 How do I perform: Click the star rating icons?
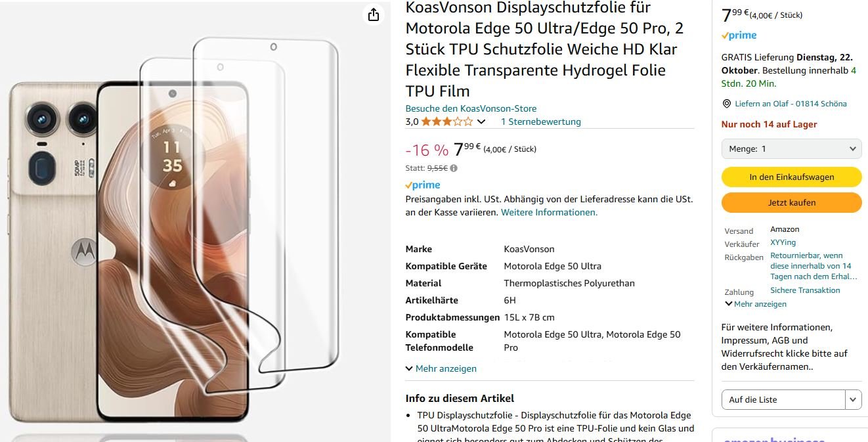point(446,122)
